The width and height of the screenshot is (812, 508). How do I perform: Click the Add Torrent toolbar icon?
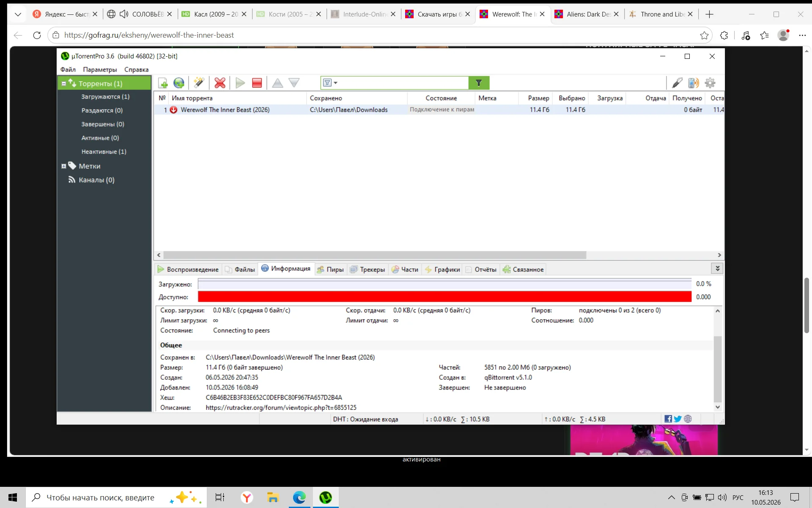tap(163, 83)
